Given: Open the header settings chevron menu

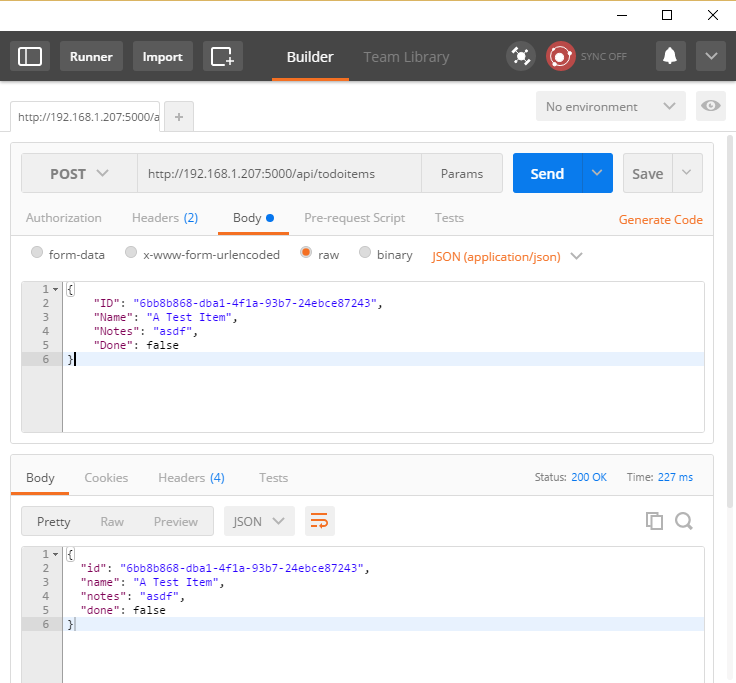Looking at the screenshot, I should coord(711,56).
